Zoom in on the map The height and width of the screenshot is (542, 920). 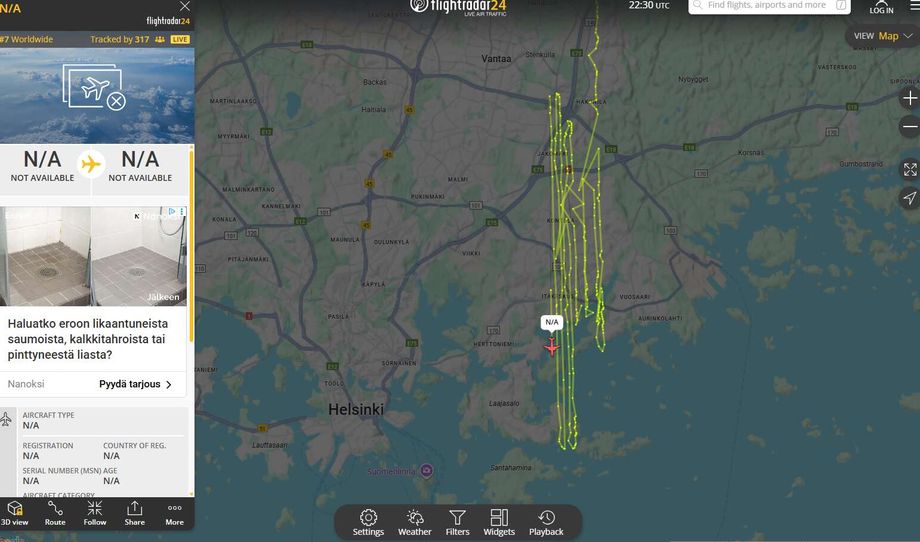tap(909, 98)
